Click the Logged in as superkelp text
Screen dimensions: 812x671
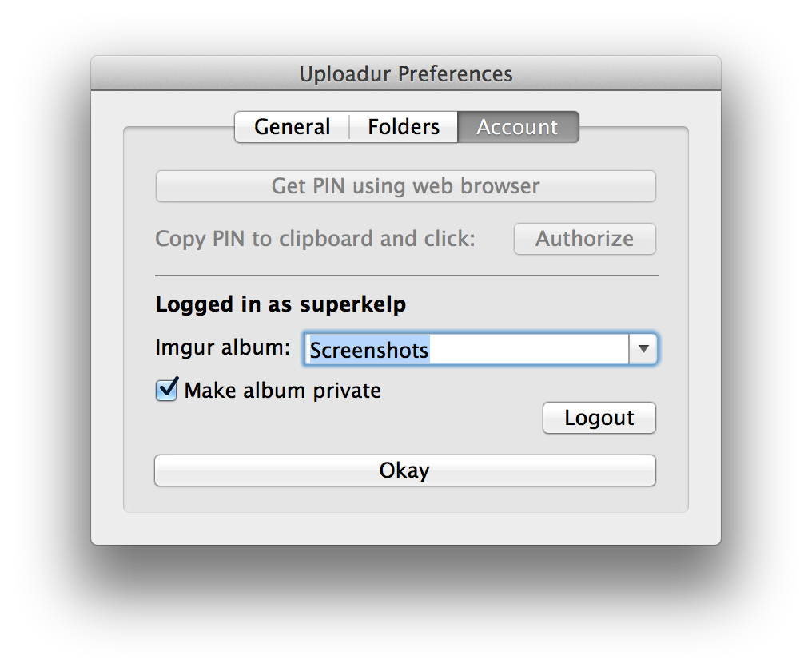click(281, 304)
